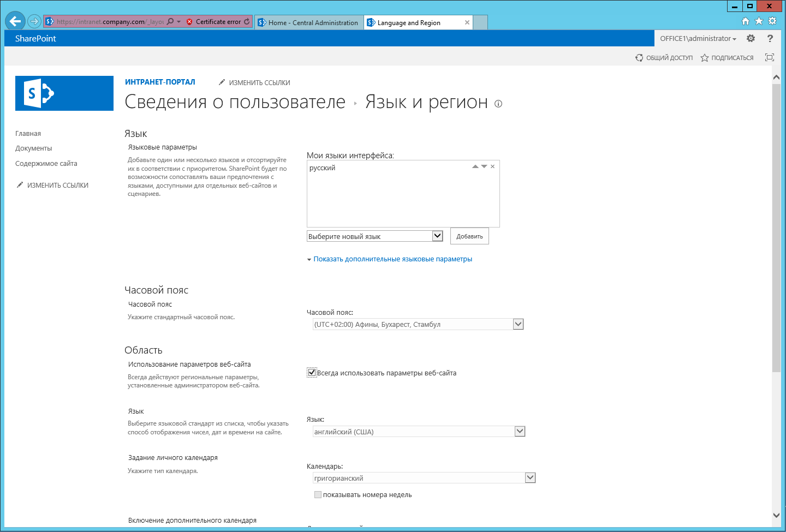The height and width of the screenshot is (532, 786).
Task: Open the browser home page icon
Action: coord(746,21)
